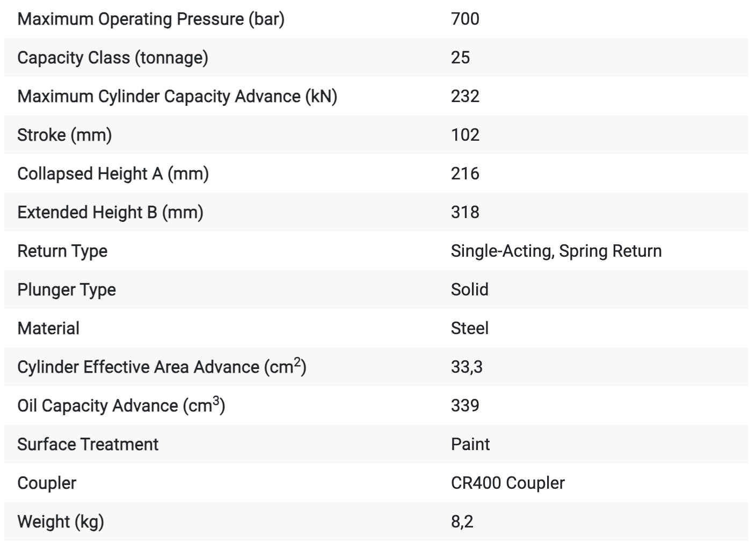Select the weight value 8,2
This screenshot has height=550, width=756.
click(x=462, y=522)
